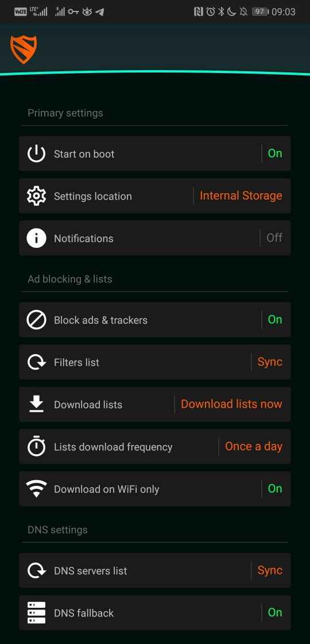This screenshot has height=644, width=310.
Task: Click the gear icon for Settings location
Action: pyautogui.click(x=37, y=196)
